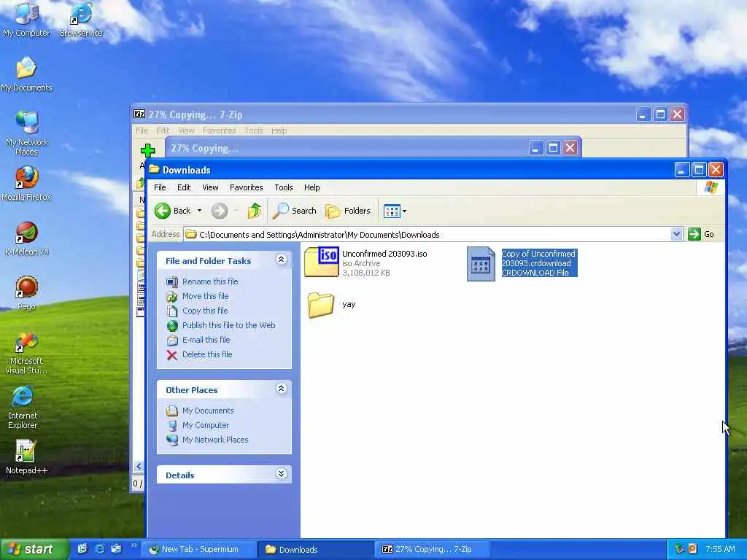The image size is (747, 560).
Task: Collapse File and Folder Tasks panel
Action: pos(281,260)
